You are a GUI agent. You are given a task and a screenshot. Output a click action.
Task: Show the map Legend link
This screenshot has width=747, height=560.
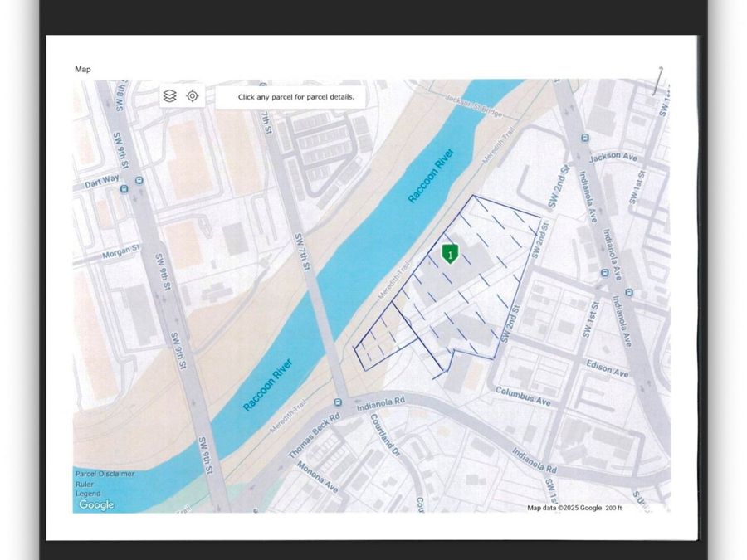click(88, 494)
